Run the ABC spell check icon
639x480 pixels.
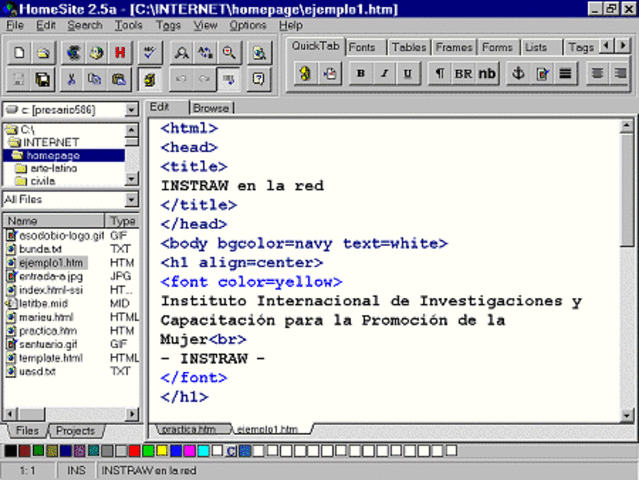(150, 53)
